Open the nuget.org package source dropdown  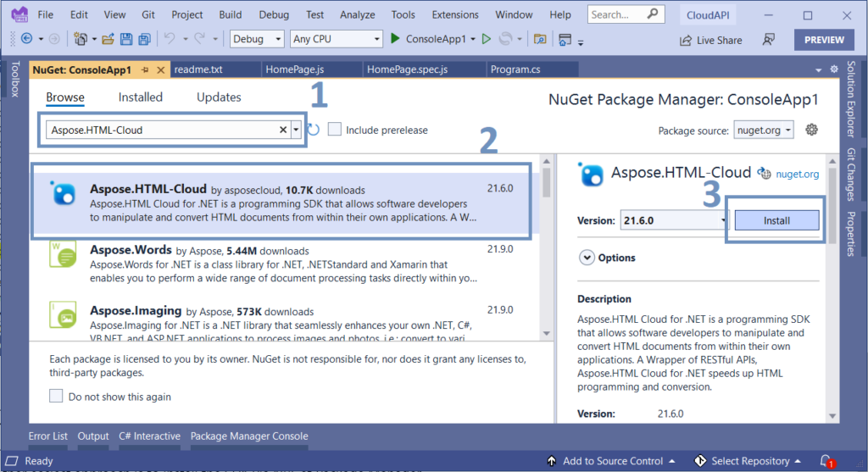coord(764,130)
